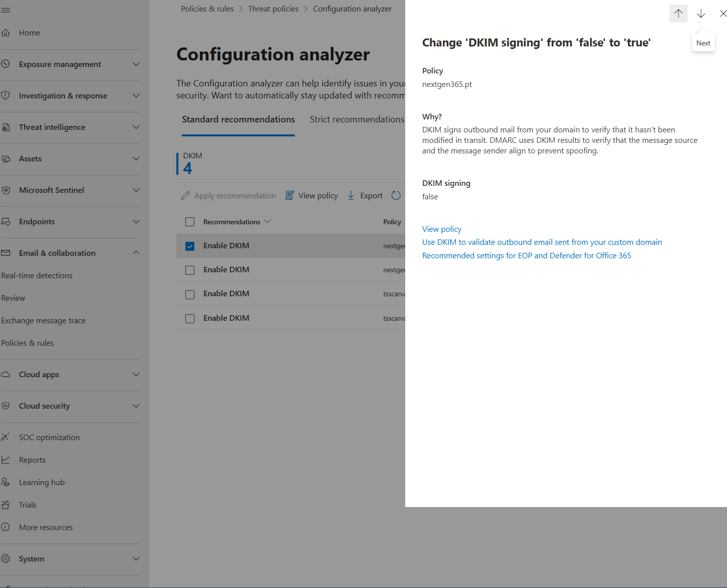Uncheck the first Enable DKIM row checkbox
Viewport: 727px width, 588px height.
(x=190, y=246)
